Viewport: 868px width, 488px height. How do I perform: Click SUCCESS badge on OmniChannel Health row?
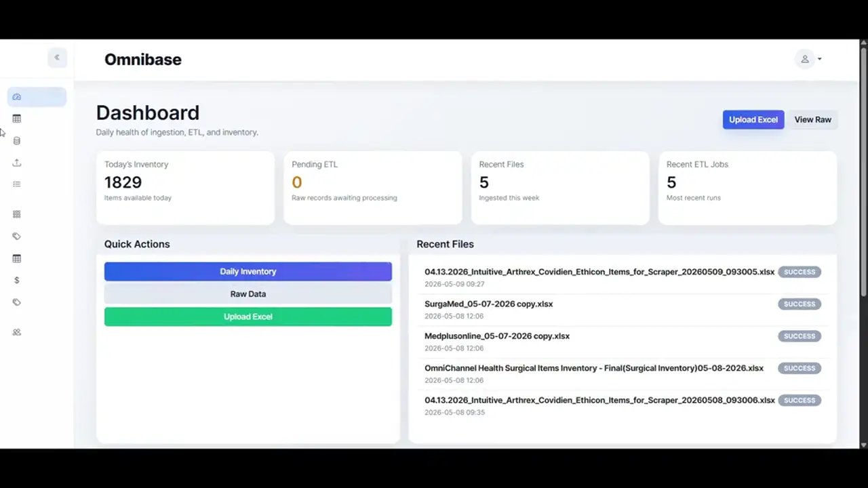click(x=800, y=369)
